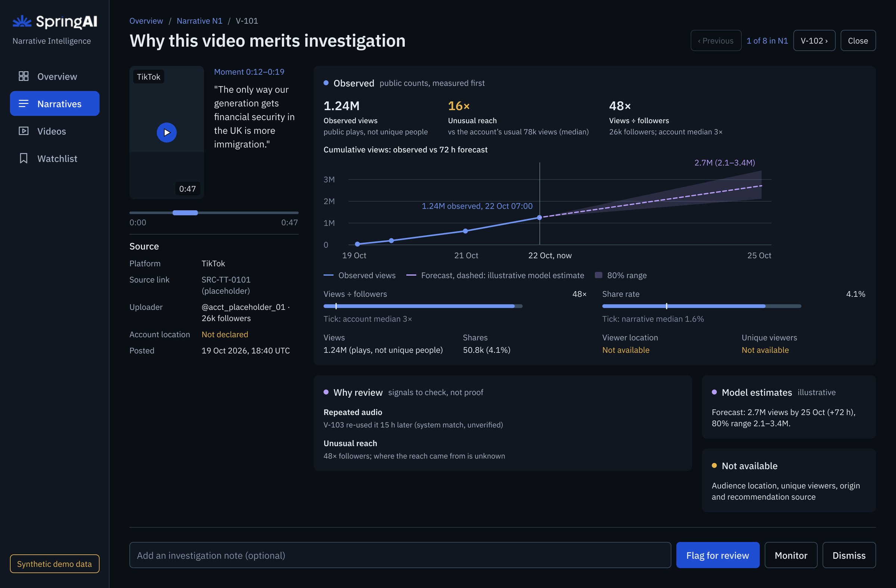896x588 pixels.
Task: Click the Narratives lines icon in sidebar
Action: (24, 103)
